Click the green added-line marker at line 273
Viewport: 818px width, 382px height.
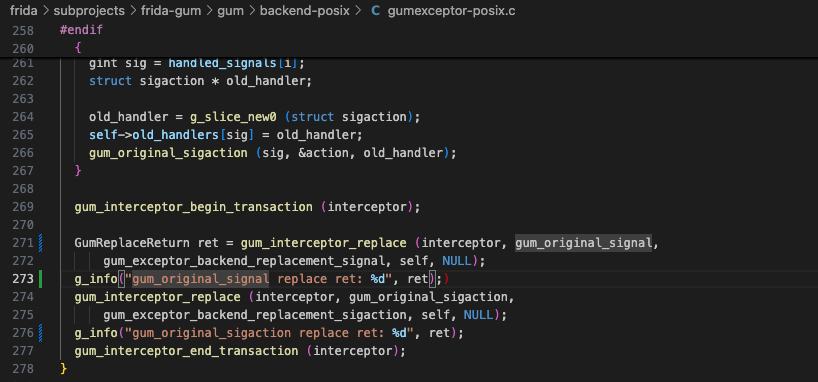click(x=40, y=279)
